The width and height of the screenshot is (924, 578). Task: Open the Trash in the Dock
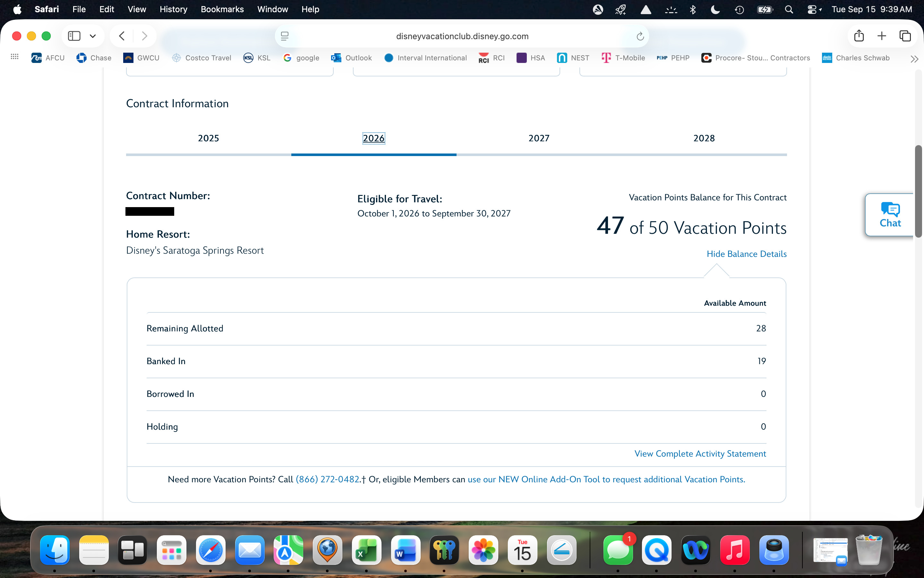(x=869, y=550)
